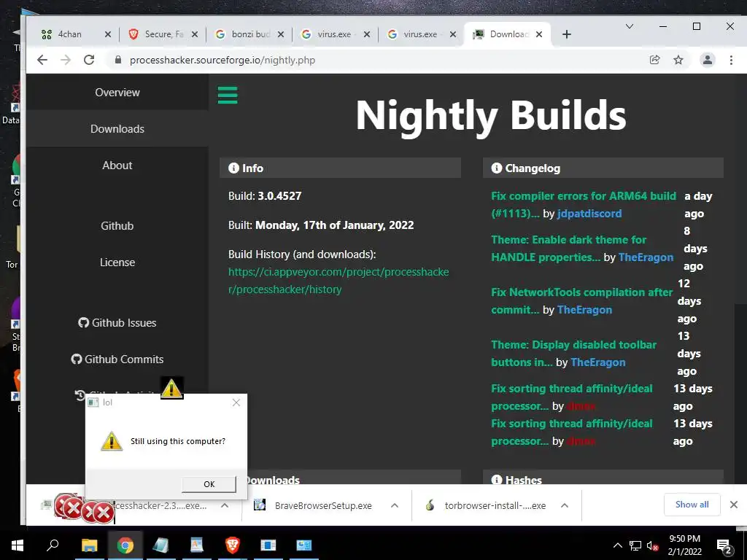The image size is (747, 560).
Task: Open the Windows Start menu
Action: click(x=18, y=545)
